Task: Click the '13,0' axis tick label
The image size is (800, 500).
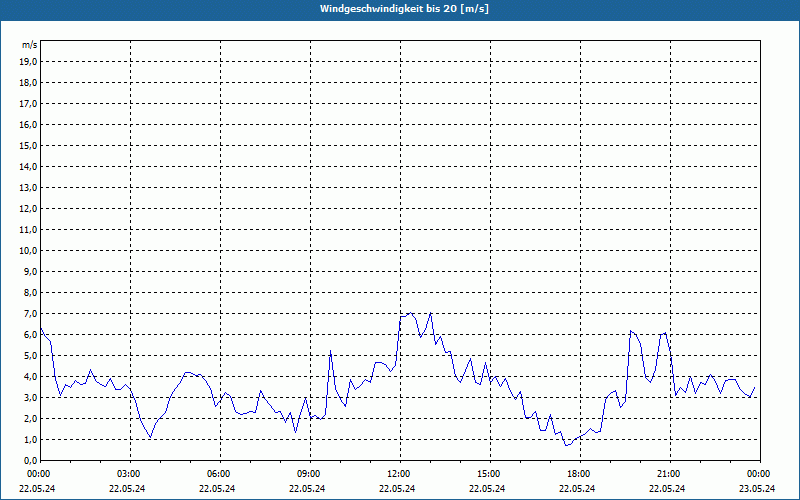Action: click(x=29, y=188)
